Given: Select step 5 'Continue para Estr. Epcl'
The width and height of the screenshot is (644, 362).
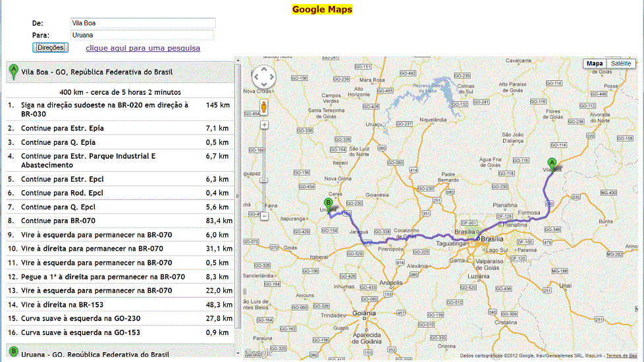Looking at the screenshot, I should (x=121, y=179).
